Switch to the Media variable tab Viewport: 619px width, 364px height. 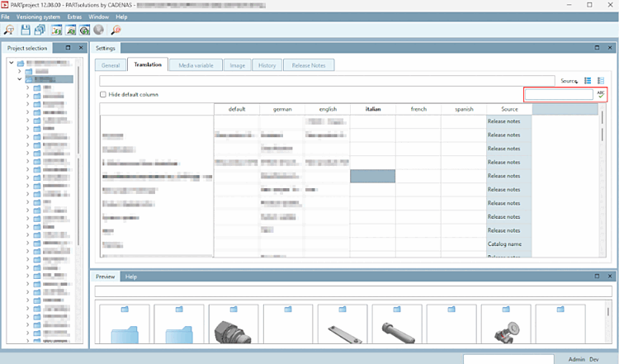tap(196, 64)
